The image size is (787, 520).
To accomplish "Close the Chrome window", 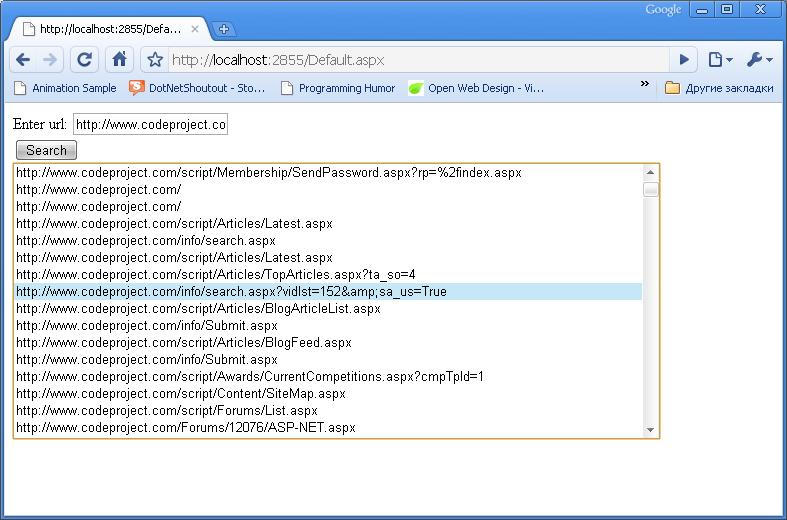I will [760, 10].
